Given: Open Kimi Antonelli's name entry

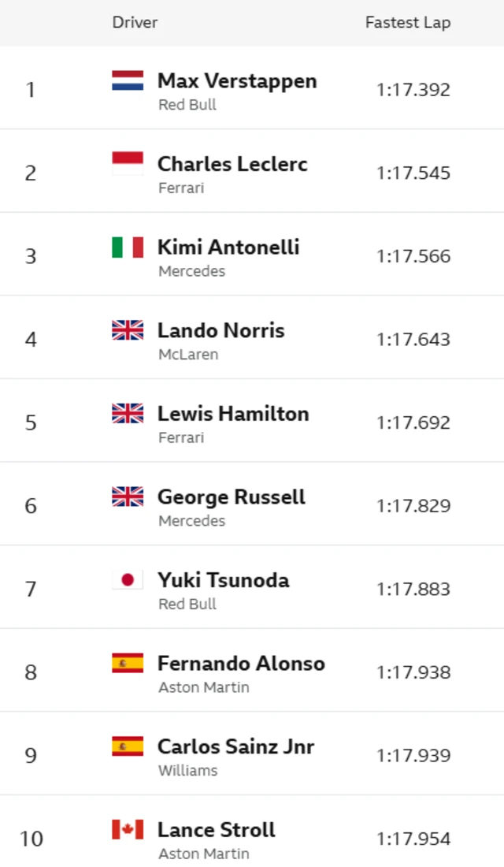Looking at the screenshot, I should point(228,247).
